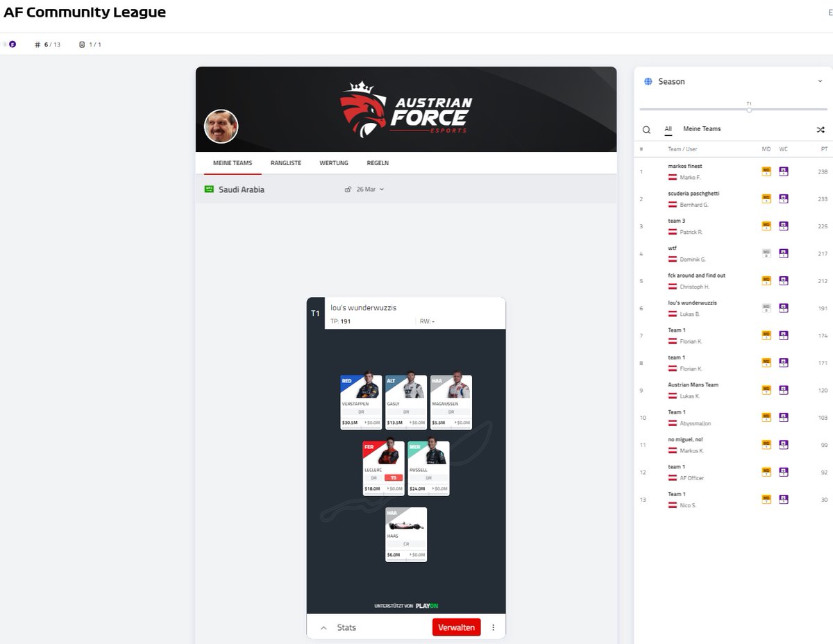Click the MD chip for team 3
Screen dimensions: 833x644
point(766,226)
